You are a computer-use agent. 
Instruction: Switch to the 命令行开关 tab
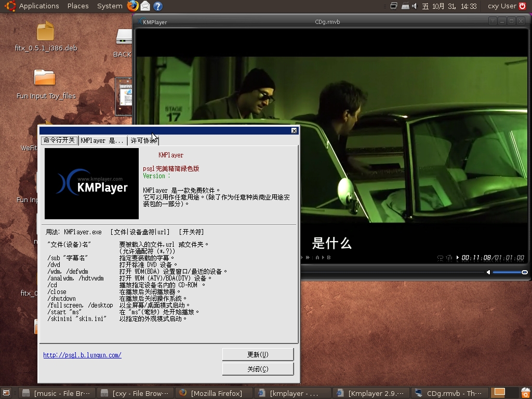[x=59, y=140]
